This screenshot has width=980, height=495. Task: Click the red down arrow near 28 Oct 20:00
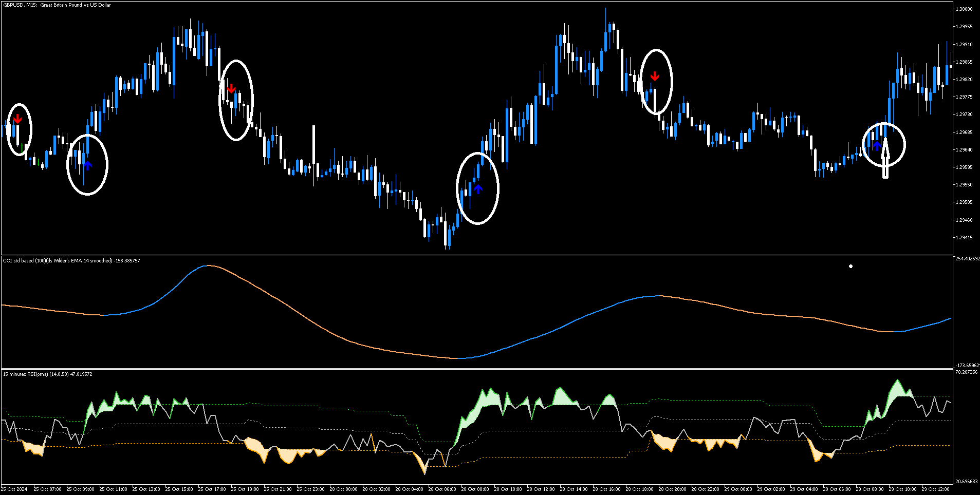[x=655, y=77]
